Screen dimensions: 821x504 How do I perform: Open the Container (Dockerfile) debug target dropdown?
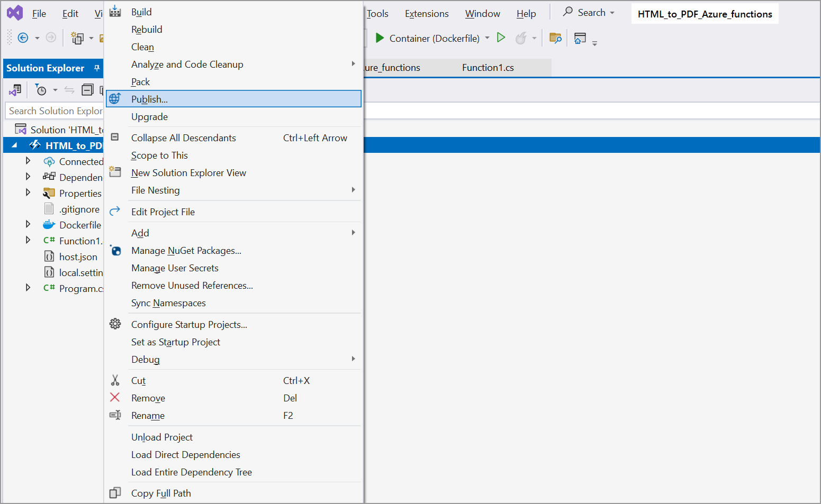tap(487, 38)
